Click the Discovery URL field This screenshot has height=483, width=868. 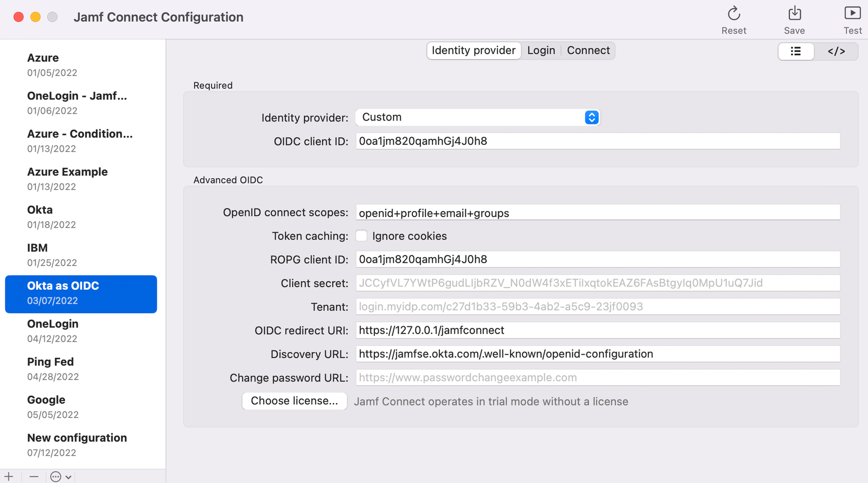tap(598, 354)
